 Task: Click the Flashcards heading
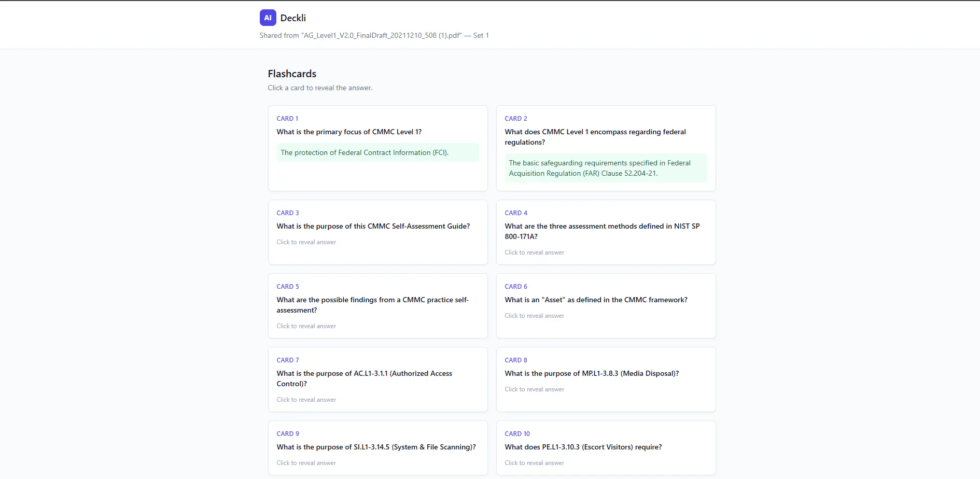coord(292,74)
